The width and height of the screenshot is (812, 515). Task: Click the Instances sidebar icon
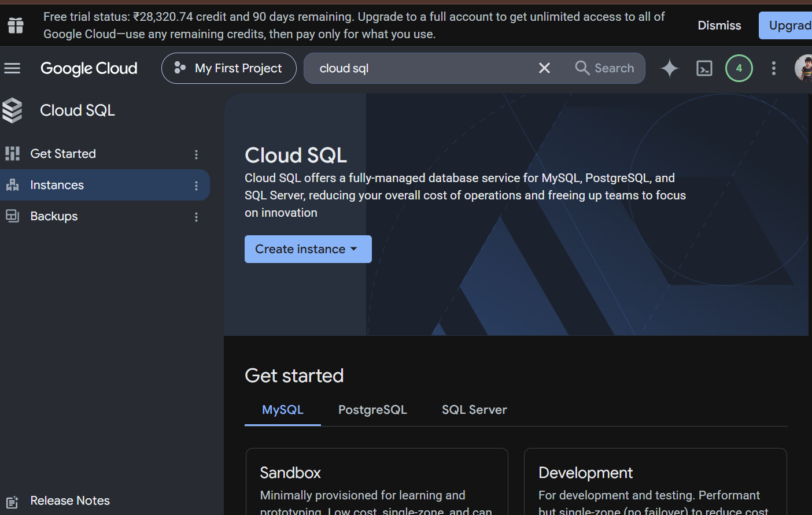coord(12,185)
